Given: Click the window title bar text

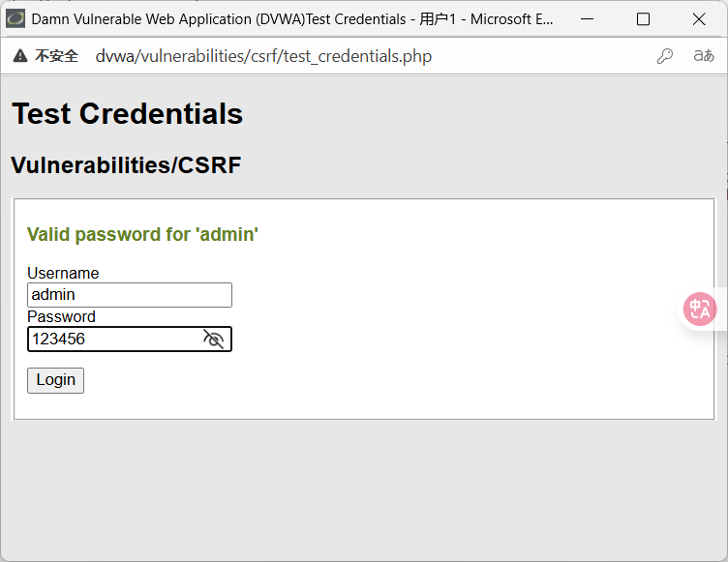Looking at the screenshot, I should tap(292, 19).
